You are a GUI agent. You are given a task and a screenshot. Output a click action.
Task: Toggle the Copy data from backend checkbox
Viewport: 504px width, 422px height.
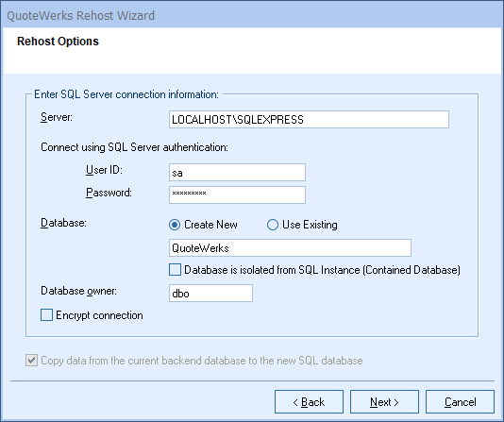pos(31,361)
